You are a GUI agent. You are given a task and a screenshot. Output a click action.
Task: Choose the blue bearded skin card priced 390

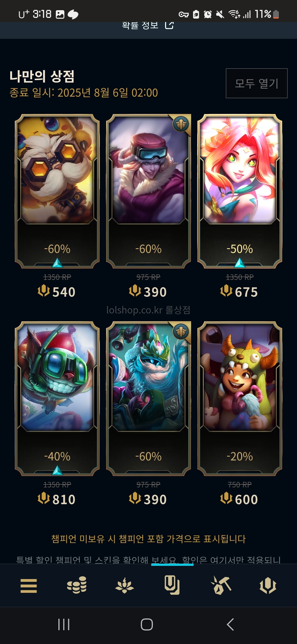[148, 399]
